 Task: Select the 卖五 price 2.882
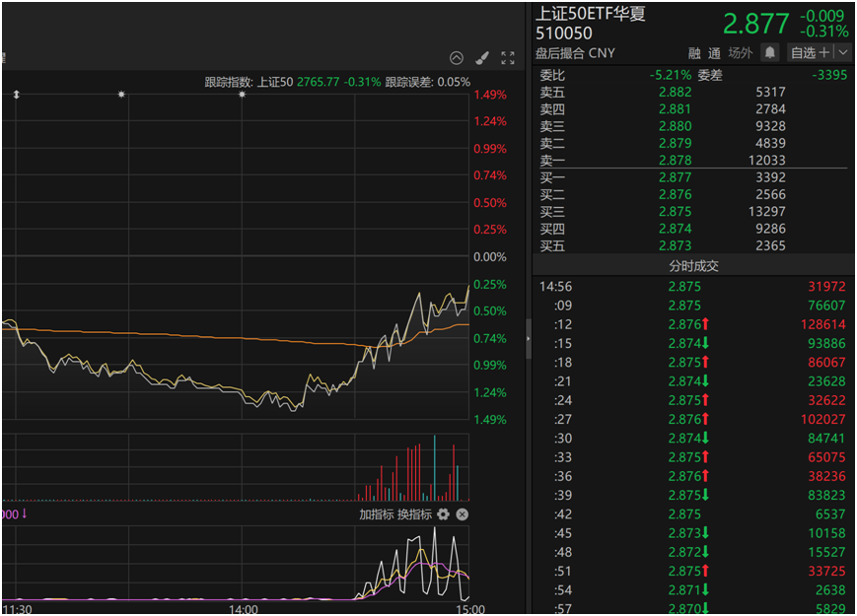pyautogui.click(x=675, y=92)
